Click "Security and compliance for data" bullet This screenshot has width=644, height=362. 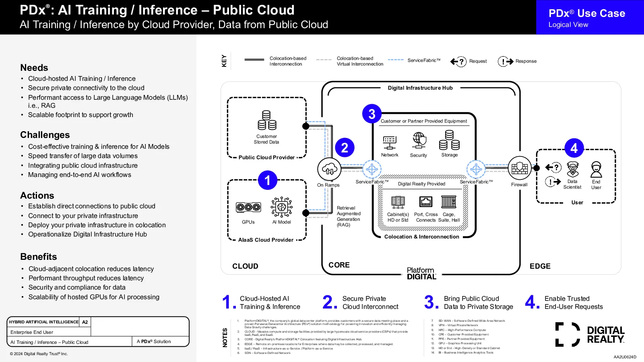77,287
